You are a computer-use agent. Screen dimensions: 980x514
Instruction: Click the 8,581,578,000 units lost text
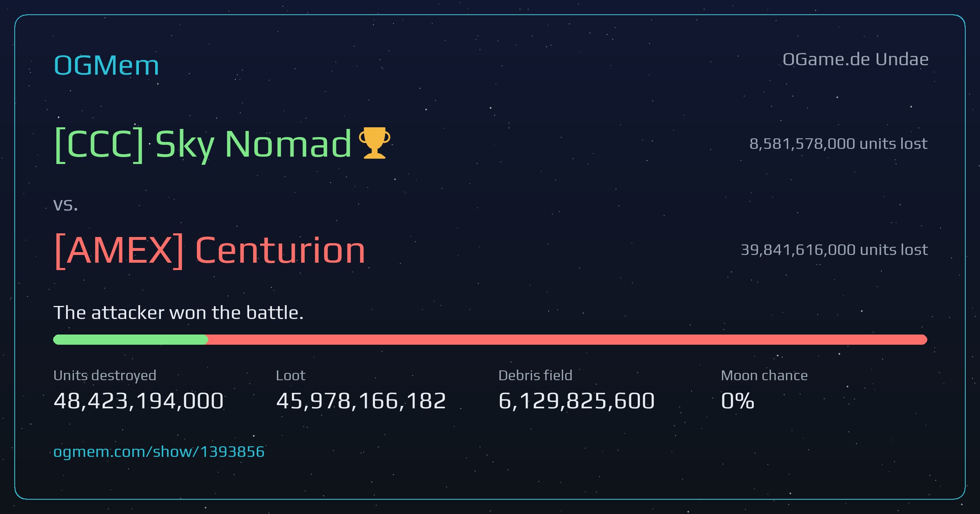(838, 144)
